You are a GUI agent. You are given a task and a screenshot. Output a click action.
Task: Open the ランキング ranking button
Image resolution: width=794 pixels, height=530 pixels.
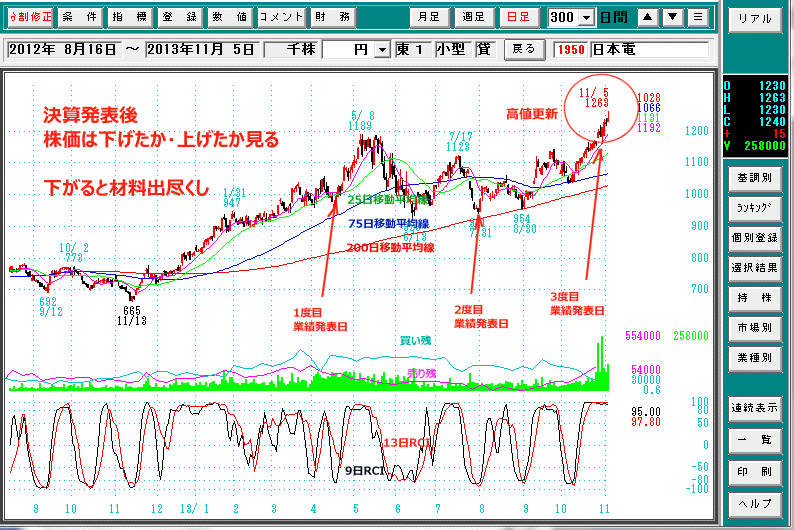(x=755, y=208)
